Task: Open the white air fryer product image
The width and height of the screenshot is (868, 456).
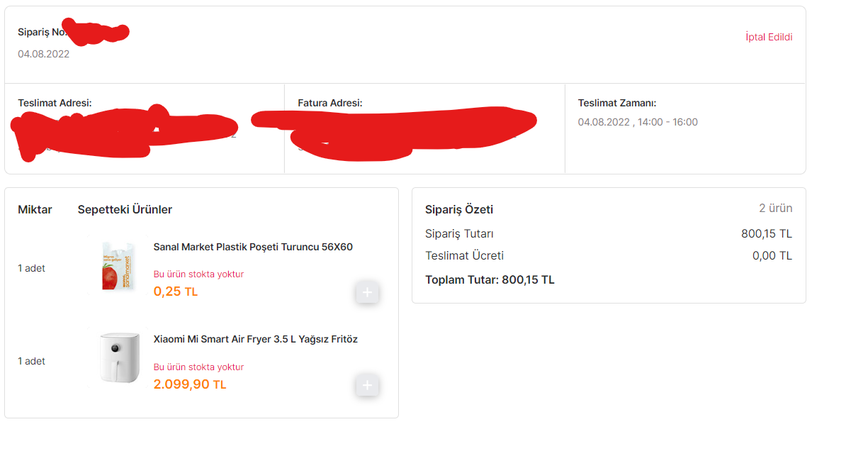Action: [x=118, y=359]
